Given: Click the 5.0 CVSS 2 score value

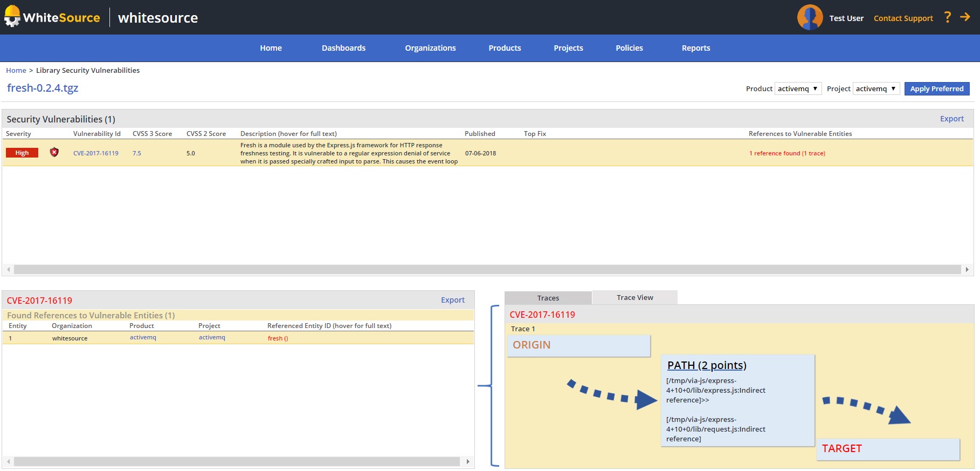Looking at the screenshot, I should (x=191, y=153).
